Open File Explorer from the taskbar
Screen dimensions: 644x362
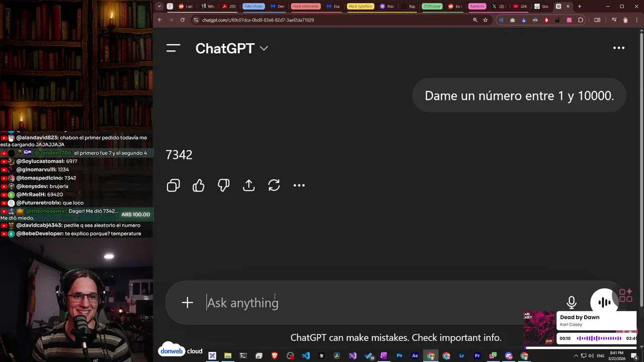(x=228, y=356)
